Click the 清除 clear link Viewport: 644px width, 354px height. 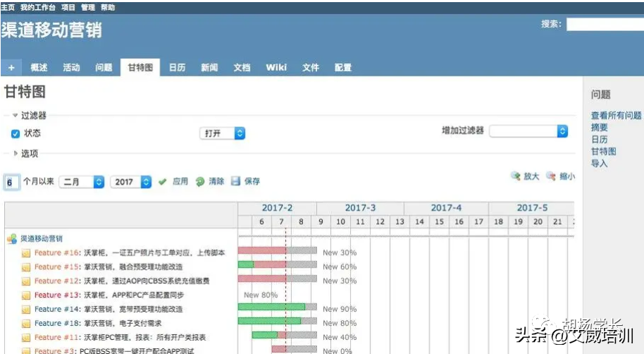(216, 181)
